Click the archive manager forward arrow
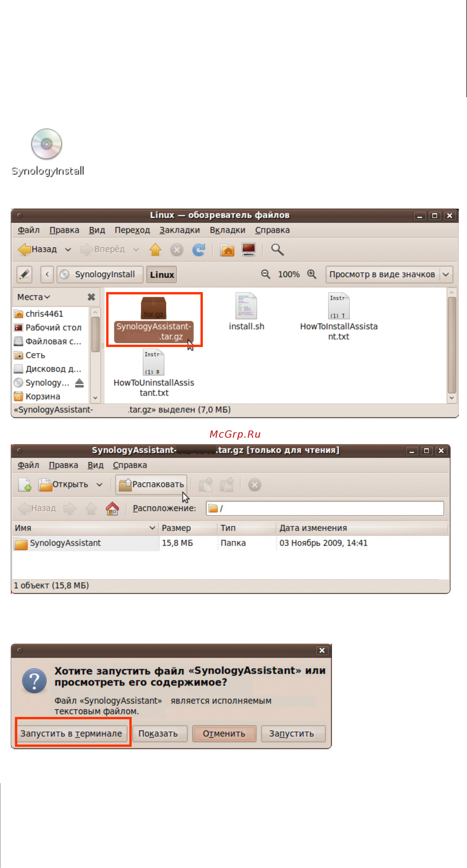The height and width of the screenshot is (868, 467). tap(70, 508)
